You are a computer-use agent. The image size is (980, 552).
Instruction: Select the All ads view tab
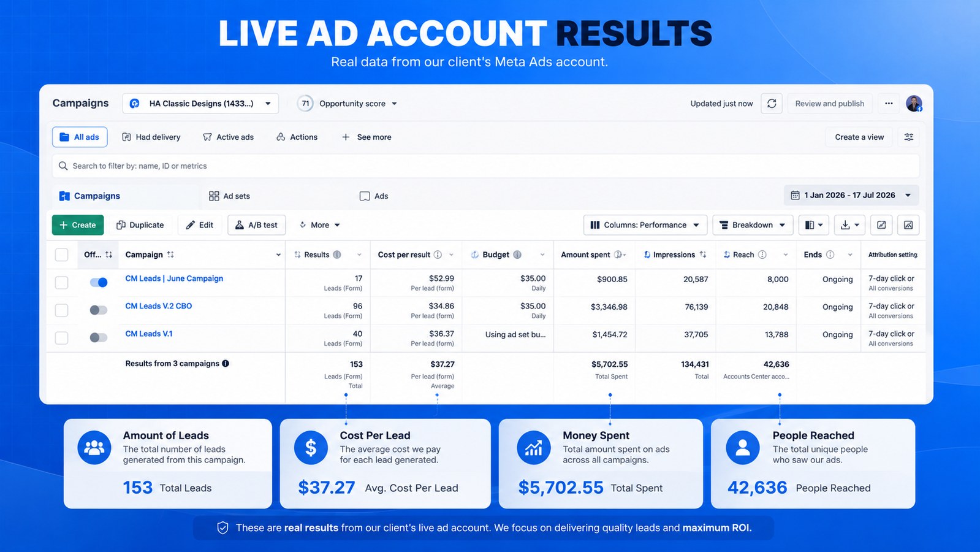tap(80, 137)
